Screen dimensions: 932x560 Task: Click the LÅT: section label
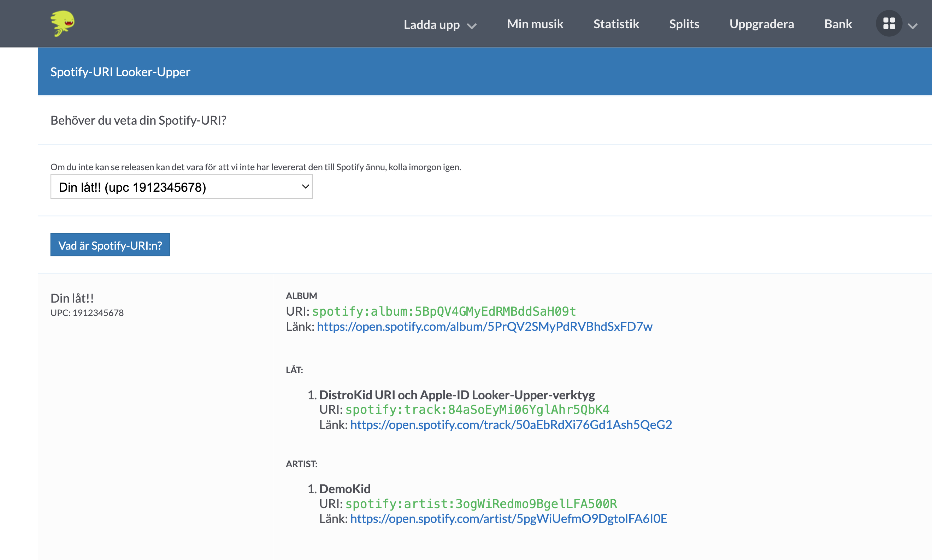click(294, 369)
